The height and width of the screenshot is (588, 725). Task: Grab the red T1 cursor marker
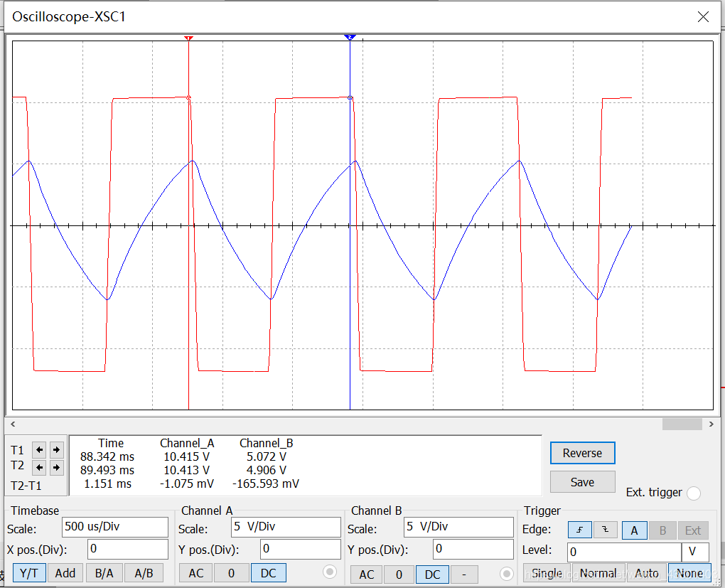(188, 38)
